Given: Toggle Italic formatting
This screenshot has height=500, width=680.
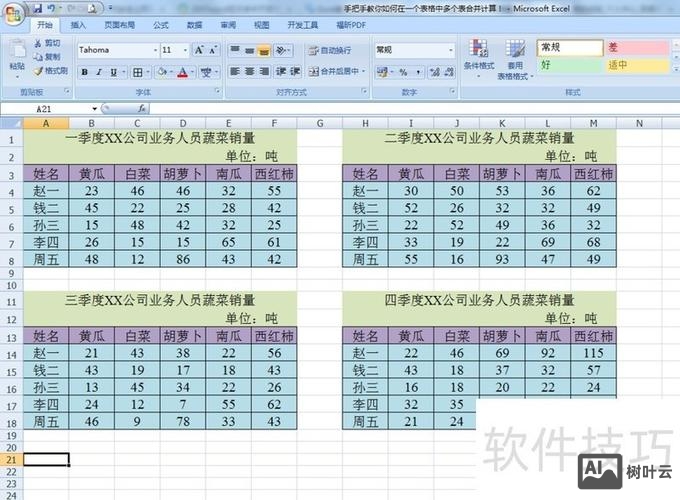Looking at the screenshot, I should pos(99,72).
